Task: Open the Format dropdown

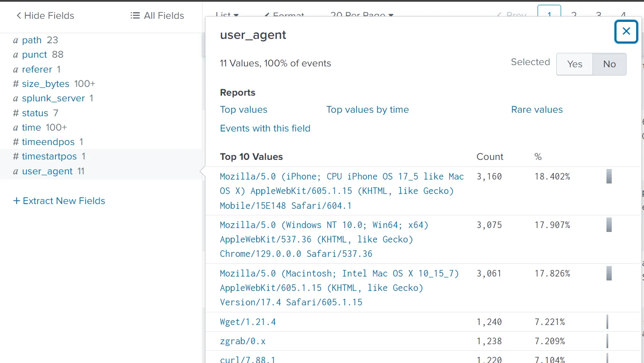Action: click(284, 14)
